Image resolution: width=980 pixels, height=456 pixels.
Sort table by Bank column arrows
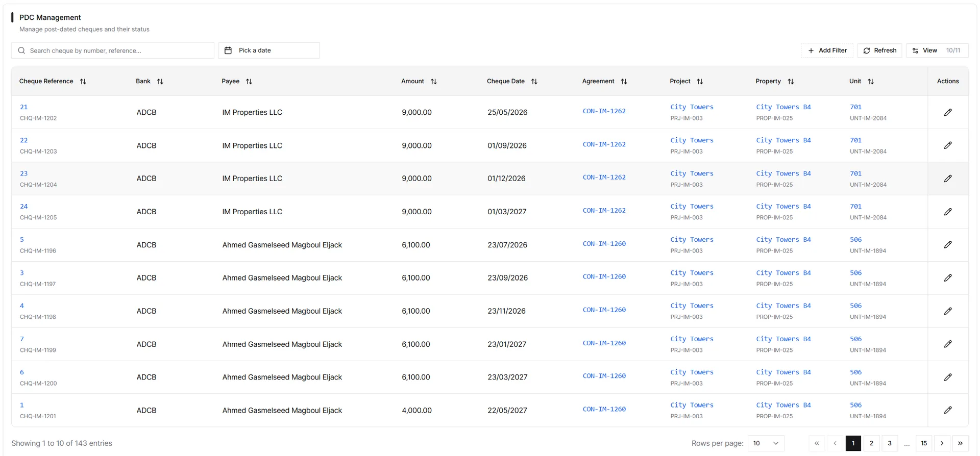160,82
